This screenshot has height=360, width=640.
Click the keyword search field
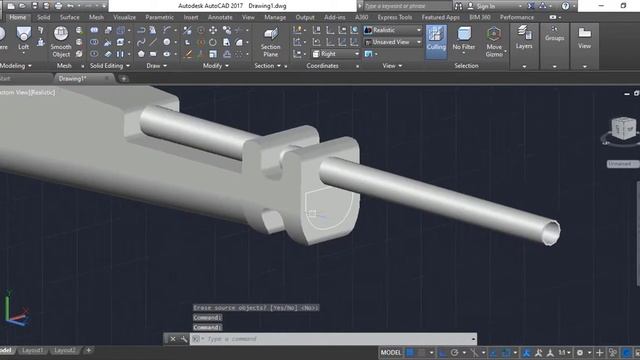pyautogui.click(x=407, y=6)
